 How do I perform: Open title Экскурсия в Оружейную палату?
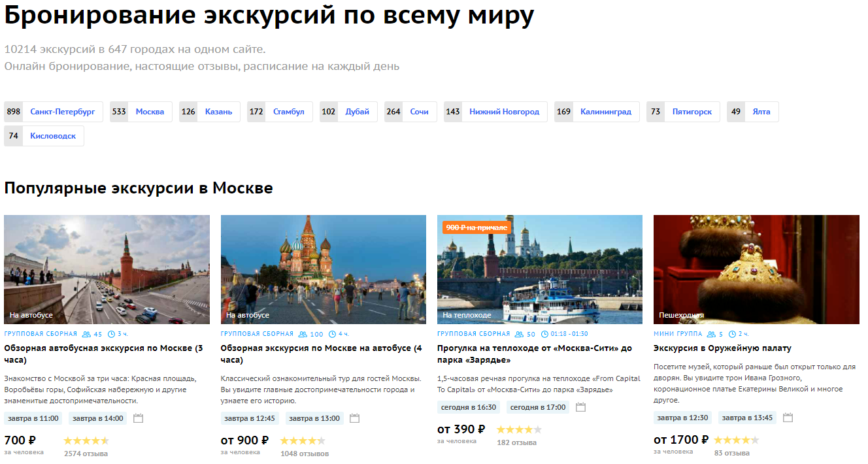pyautogui.click(x=722, y=348)
